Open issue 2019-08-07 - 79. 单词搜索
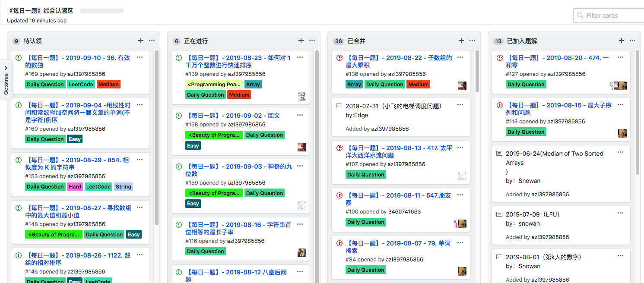644x283 pixels. (398, 247)
